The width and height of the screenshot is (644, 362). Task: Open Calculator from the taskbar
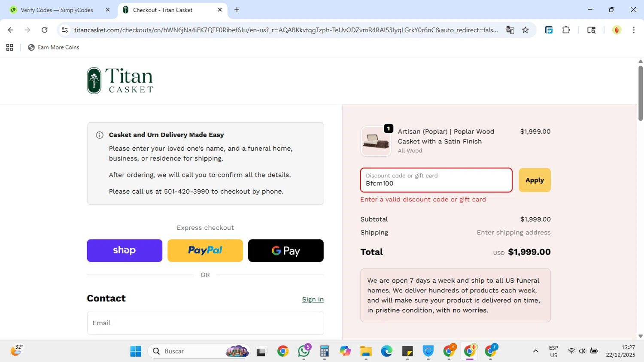tap(325, 351)
